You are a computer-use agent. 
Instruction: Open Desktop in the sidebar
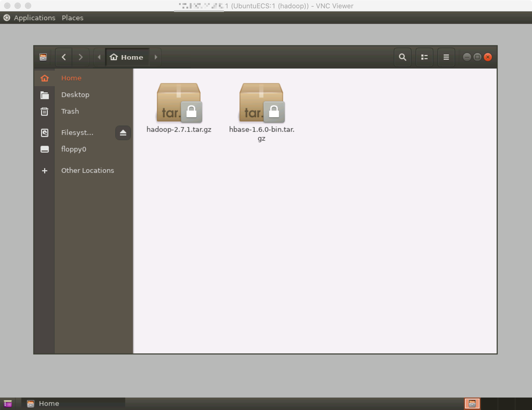pyautogui.click(x=75, y=95)
